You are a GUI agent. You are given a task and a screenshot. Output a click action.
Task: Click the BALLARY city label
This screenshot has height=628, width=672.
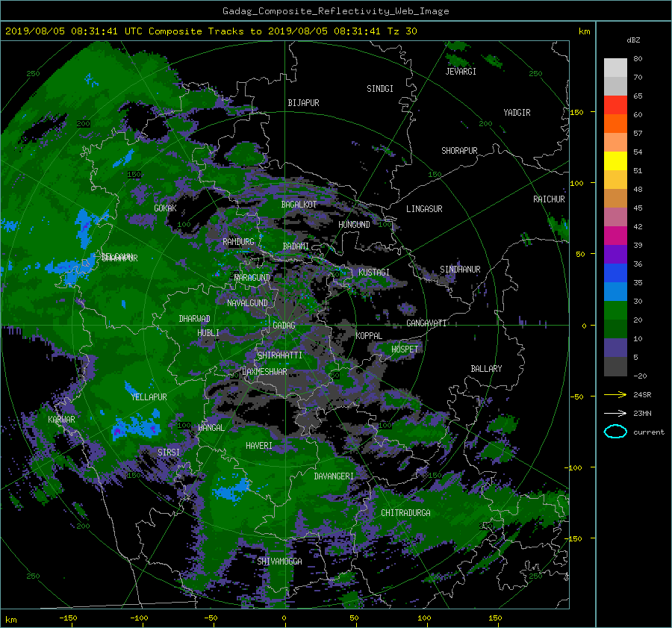(486, 369)
